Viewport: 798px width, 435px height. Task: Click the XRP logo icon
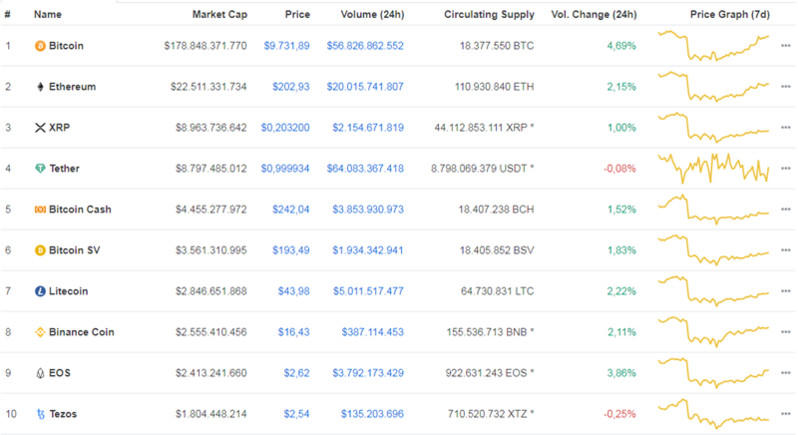coord(40,128)
